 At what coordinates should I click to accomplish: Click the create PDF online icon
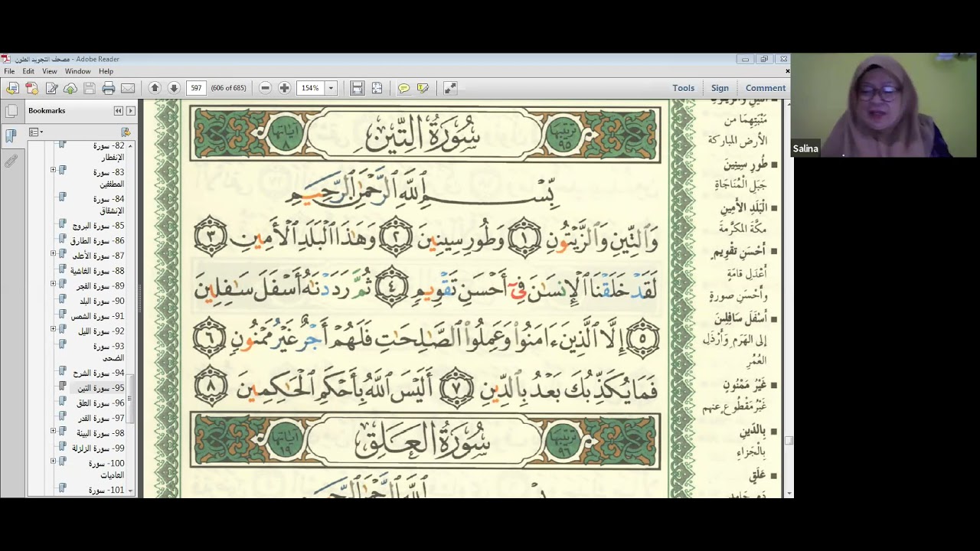click(x=12, y=89)
